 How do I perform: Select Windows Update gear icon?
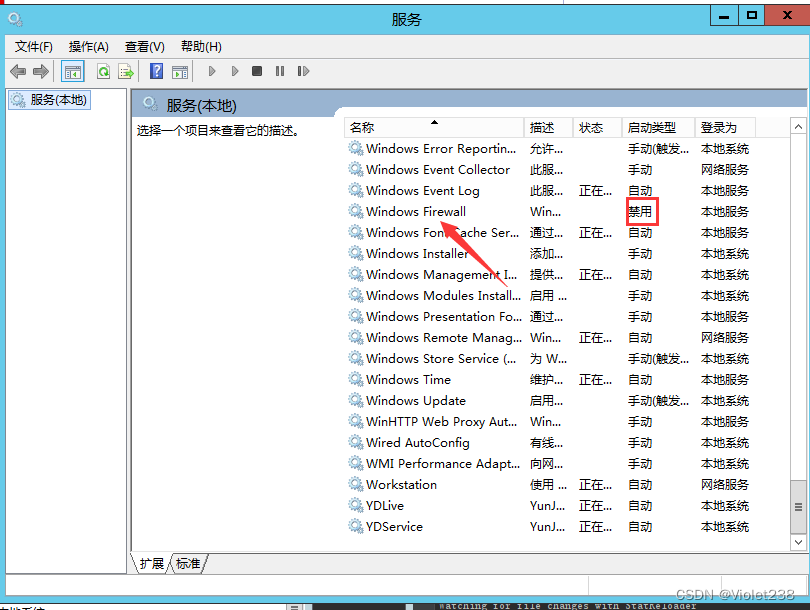pyautogui.click(x=355, y=400)
